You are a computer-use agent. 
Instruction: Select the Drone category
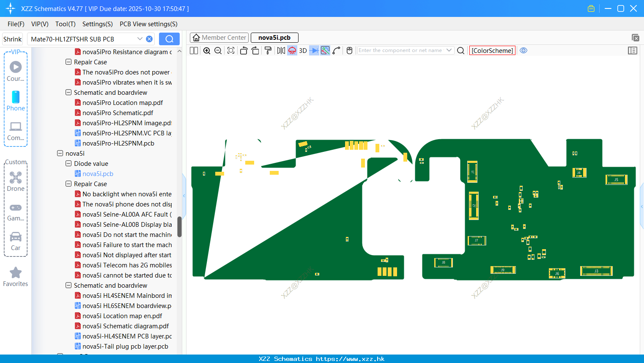pos(16,181)
